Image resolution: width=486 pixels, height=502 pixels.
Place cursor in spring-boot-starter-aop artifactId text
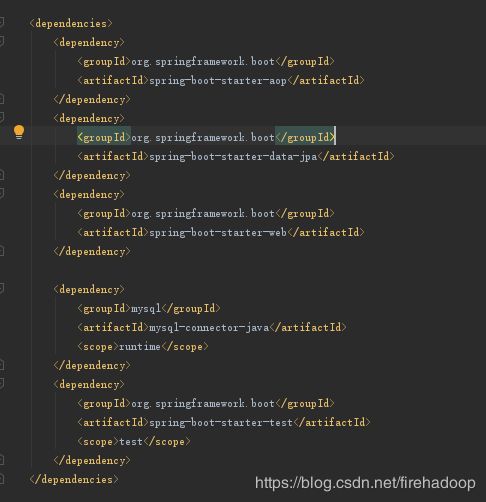click(218, 81)
